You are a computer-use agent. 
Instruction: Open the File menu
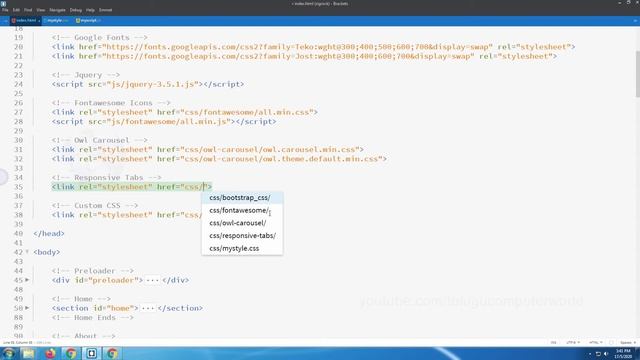(5, 10)
